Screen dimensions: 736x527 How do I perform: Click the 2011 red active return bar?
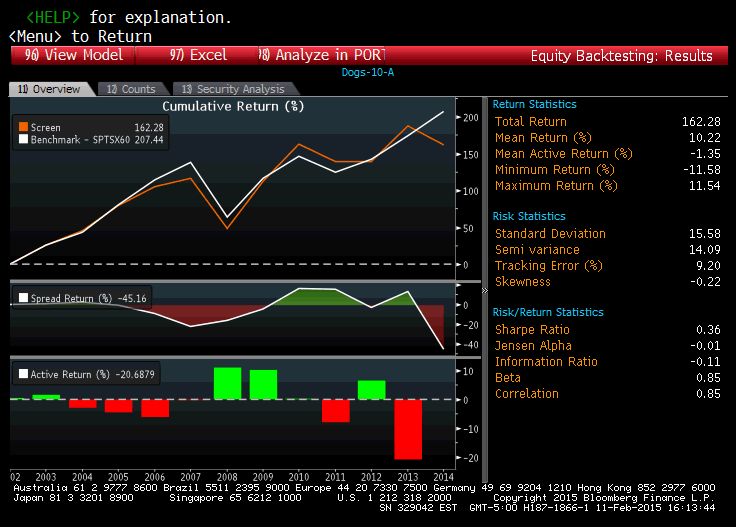tap(336, 411)
